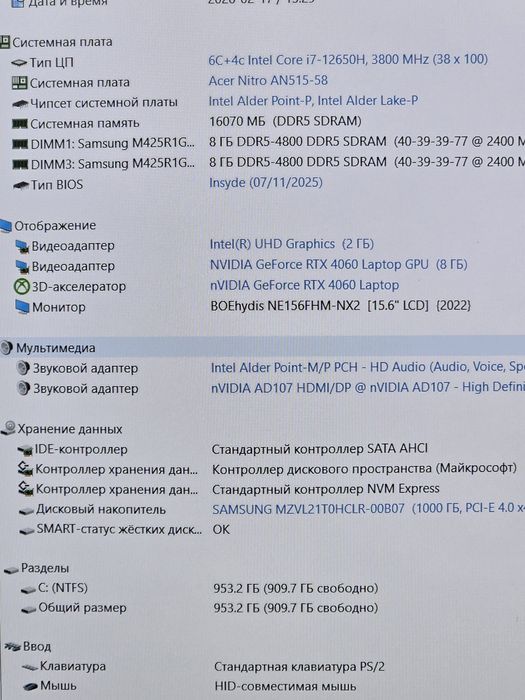Select the Тип ЦП field label
This screenshot has width=525, height=700.
[51, 63]
